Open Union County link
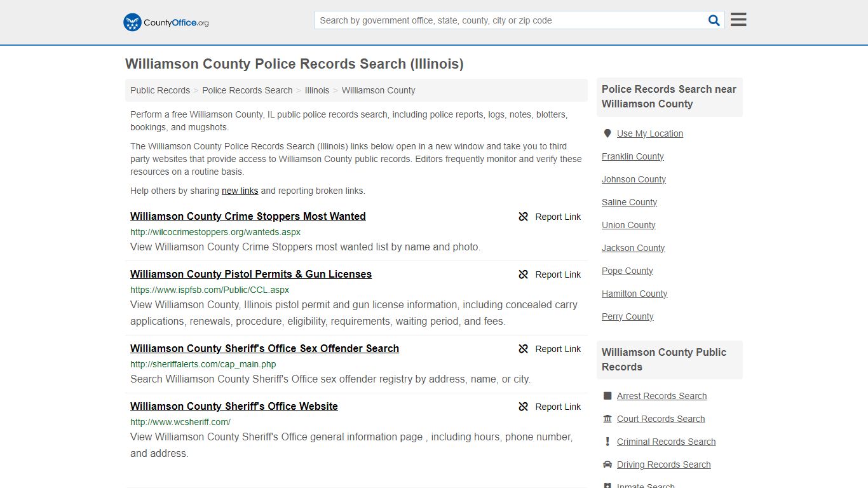Image resolution: width=868 pixels, height=488 pixels. pyautogui.click(x=628, y=225)
